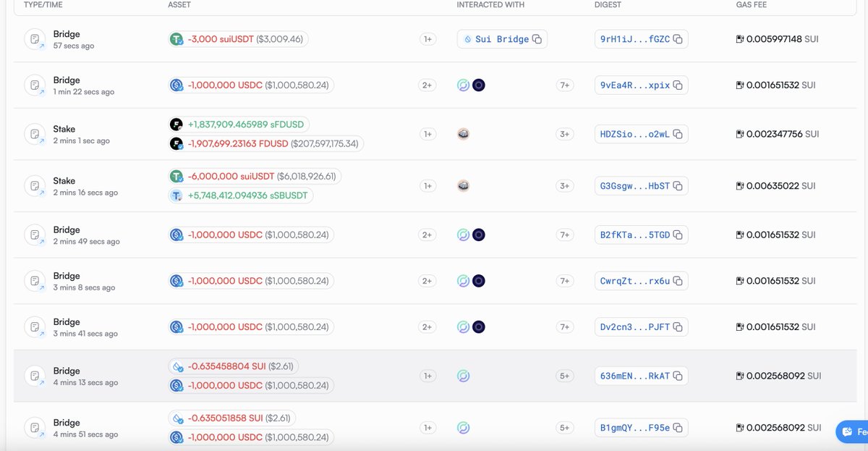This screenshot has width=868, height=451.
Task: Copy digest B2fKTa...5TGD
Action: 678,235
